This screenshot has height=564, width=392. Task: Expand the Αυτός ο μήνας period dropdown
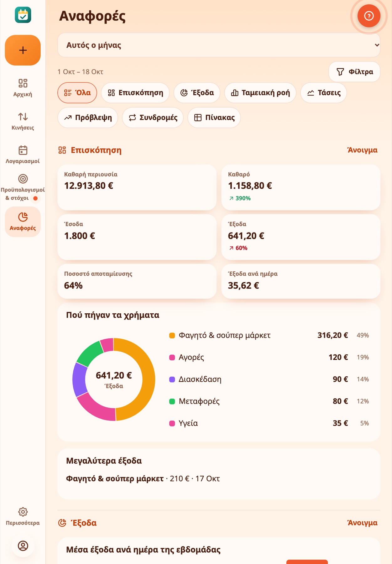tap(219, 45)
